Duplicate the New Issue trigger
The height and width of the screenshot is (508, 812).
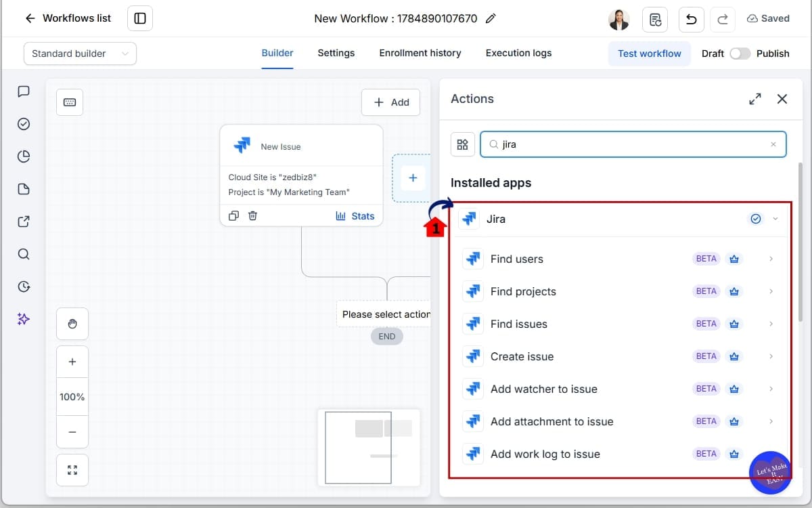click(x=233, y=215)
